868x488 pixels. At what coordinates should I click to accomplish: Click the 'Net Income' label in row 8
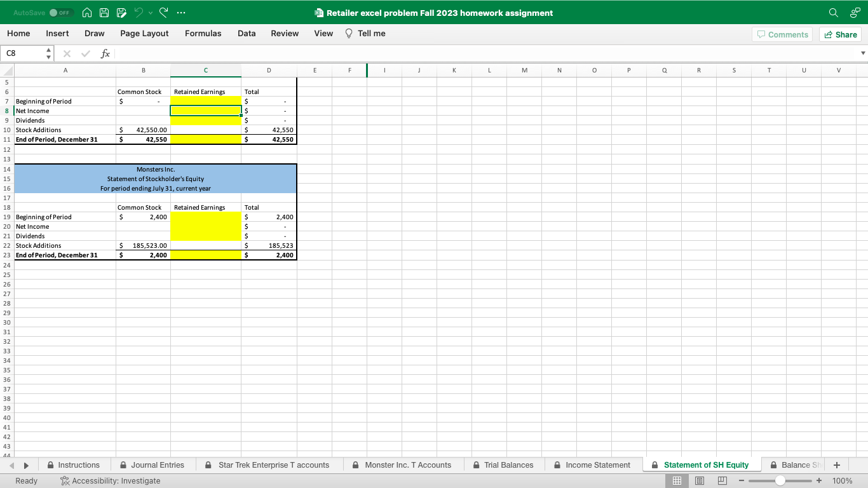tap(32, 111)
